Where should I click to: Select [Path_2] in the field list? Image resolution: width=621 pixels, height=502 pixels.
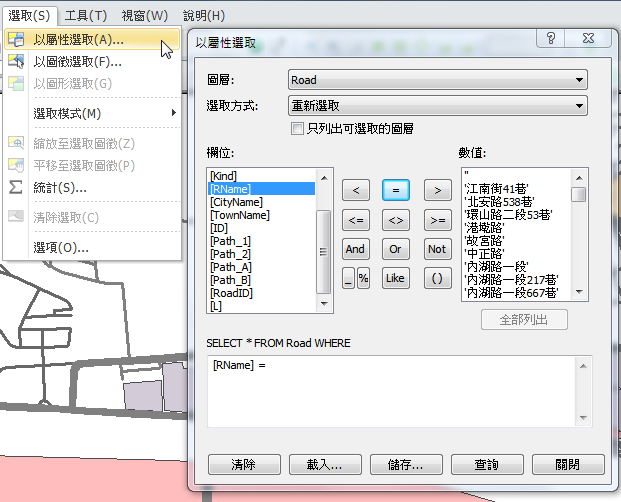[261, 254]
